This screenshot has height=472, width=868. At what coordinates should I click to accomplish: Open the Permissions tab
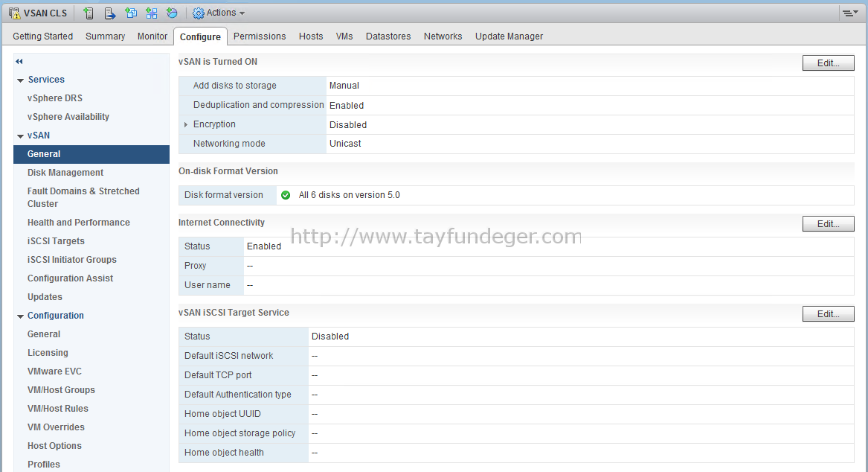[260, 36]
